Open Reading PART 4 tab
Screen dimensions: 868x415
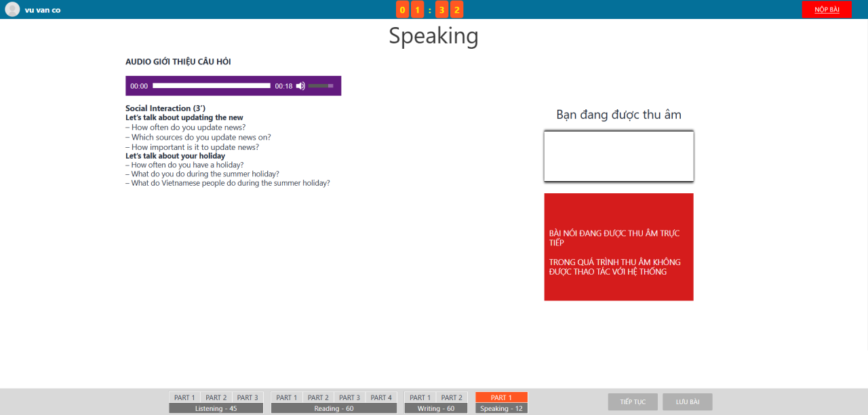pyautogui.click(x=381, y=397)
